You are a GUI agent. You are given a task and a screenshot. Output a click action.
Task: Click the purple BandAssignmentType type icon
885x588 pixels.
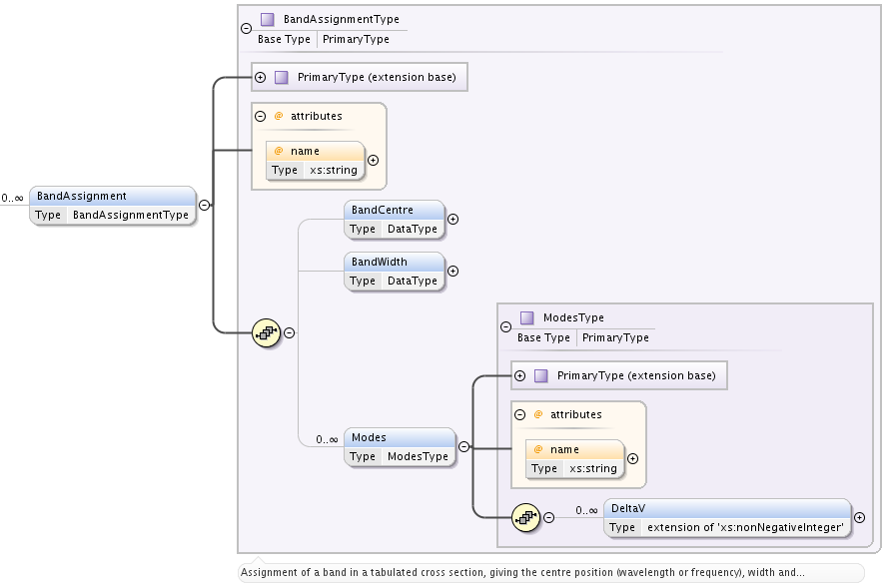point(268,19)
